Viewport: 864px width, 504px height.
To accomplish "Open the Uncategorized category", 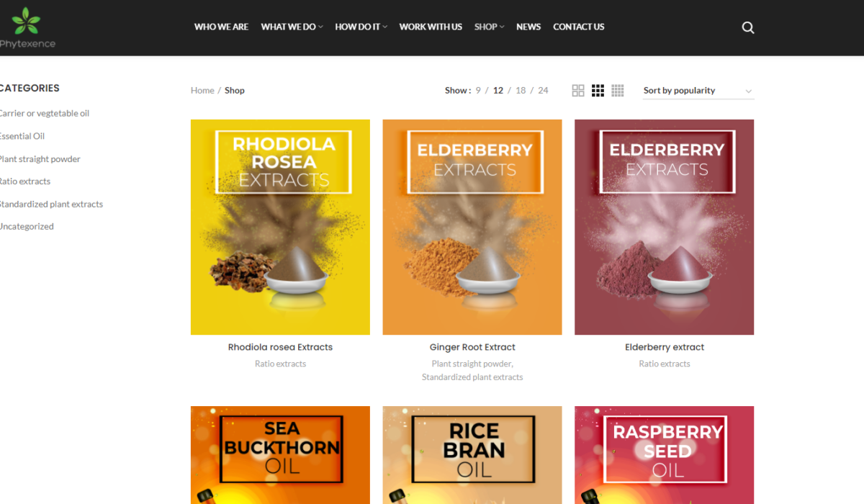I will (x=27, y=227).
